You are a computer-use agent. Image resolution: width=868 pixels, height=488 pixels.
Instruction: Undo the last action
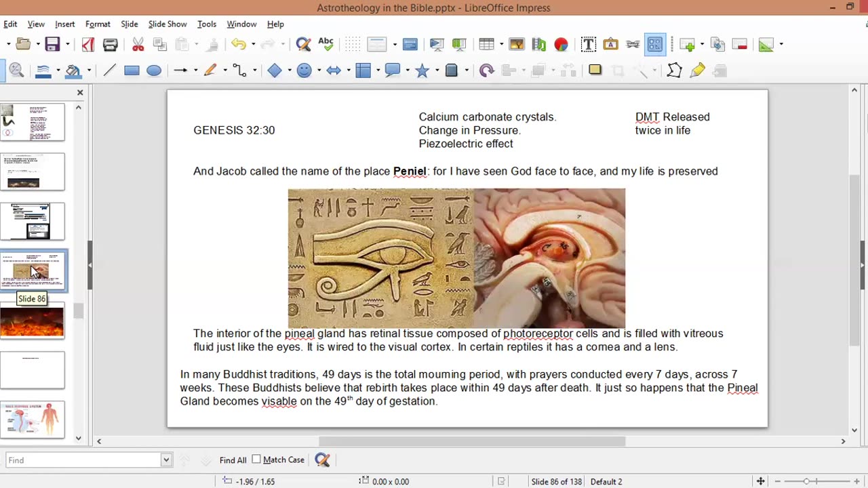(x=238, y=45)
